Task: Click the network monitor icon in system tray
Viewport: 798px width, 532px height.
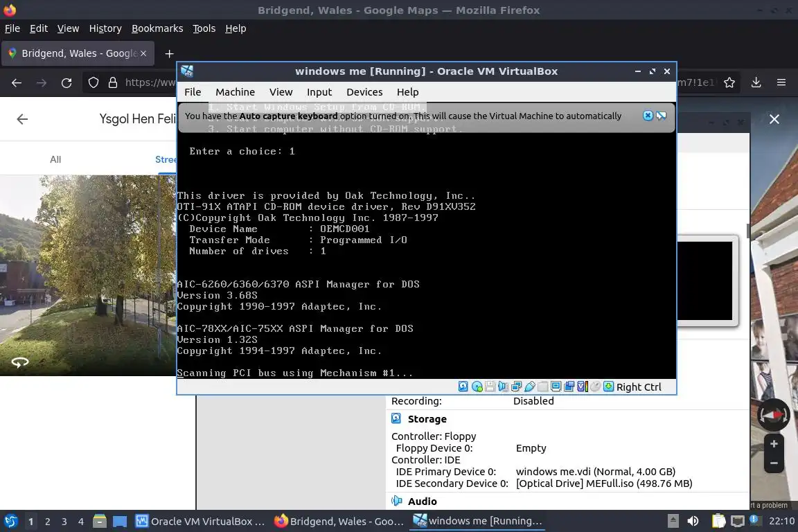Action: coord(738,522)
